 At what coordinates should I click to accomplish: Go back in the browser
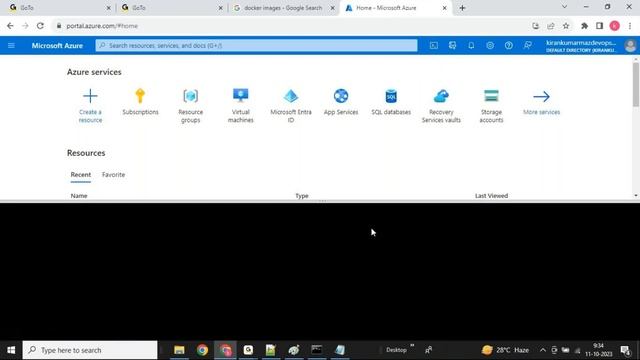(10, 26)
